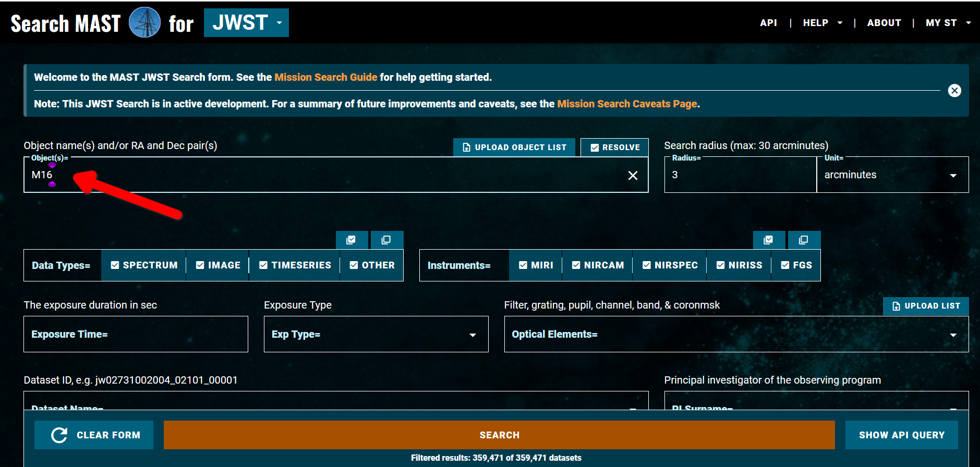Deselect all Data Types icon button
This screenshot has height=467, width=980.
386,240
